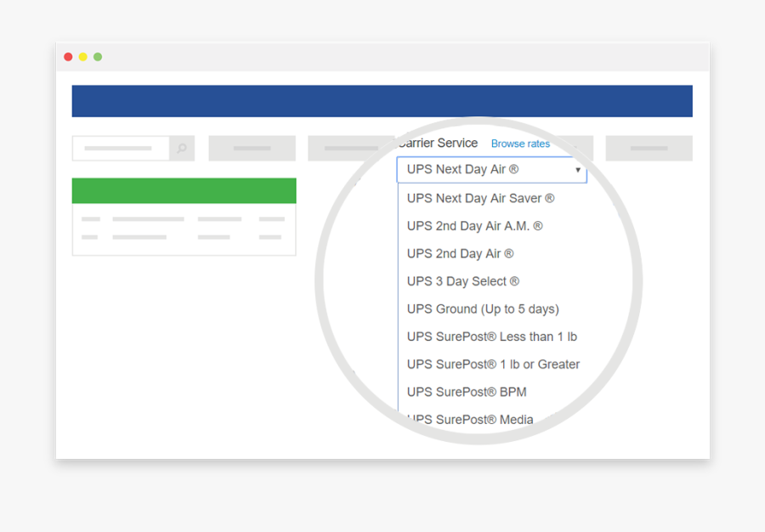Click the search magnifier icon
This screenshot has width=765, height=532.
tap(182, 148)
